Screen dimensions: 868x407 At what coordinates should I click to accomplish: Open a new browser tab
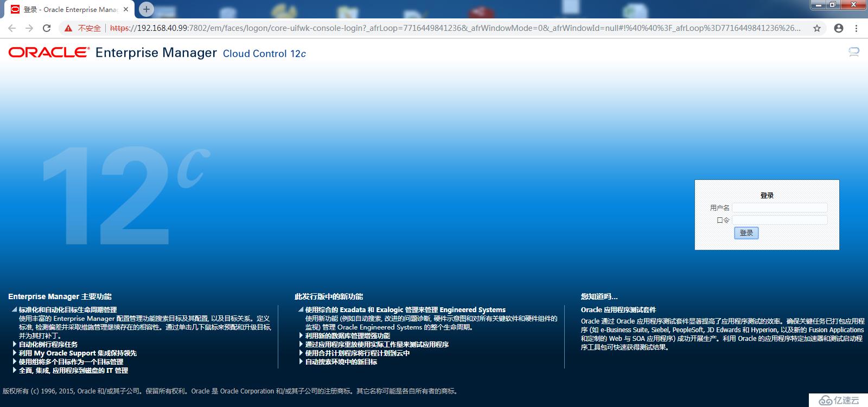tap(146, 9)
